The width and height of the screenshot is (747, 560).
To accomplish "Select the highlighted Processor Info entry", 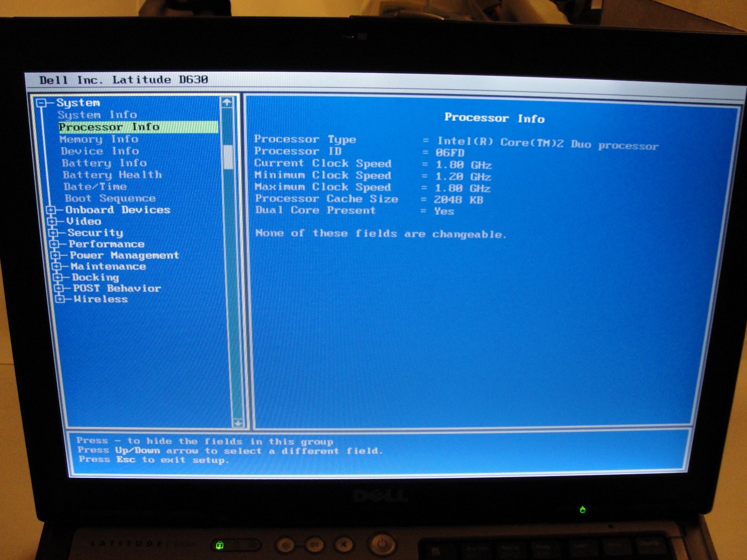I will tap(138, 127).
